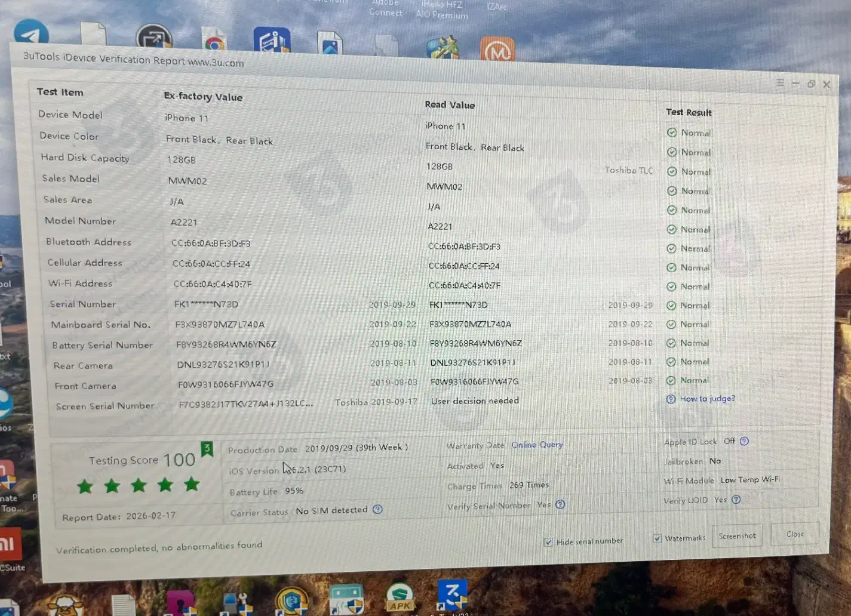Image resolution: width=851 pixels, height=616 pixels.
Task: Click the Testing Score 100 value
Action: coord(179,460)
